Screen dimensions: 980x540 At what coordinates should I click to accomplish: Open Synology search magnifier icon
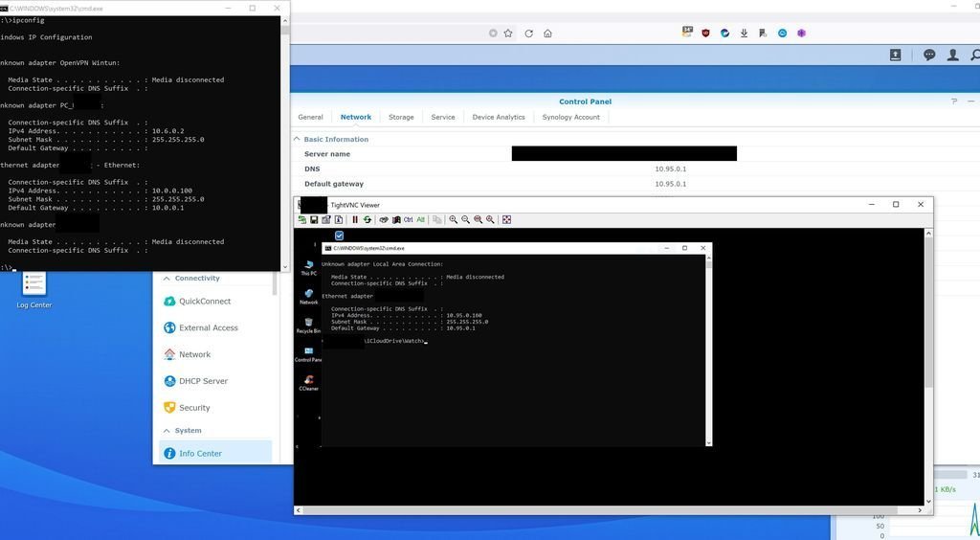pos(975,55)
